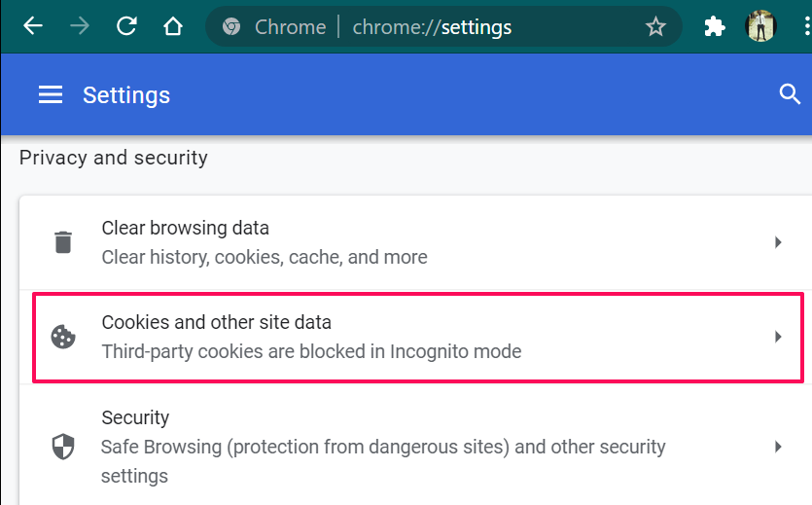Open the Settings hamburger menu
The width and height of the screenshot is (812, 505).
[51, 94]
